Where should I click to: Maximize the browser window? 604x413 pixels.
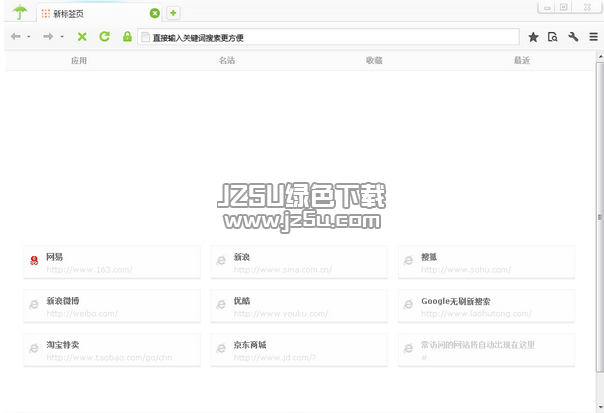tap(563, 7)
